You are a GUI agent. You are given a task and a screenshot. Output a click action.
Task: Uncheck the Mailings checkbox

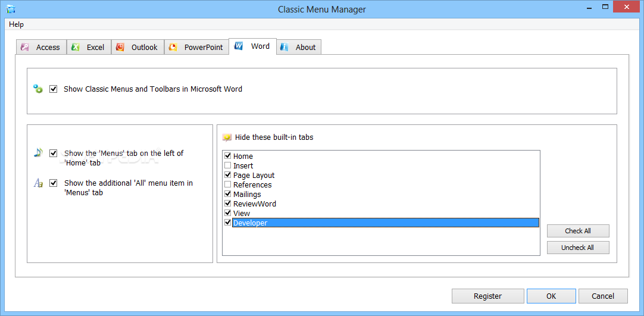(228, 193)
